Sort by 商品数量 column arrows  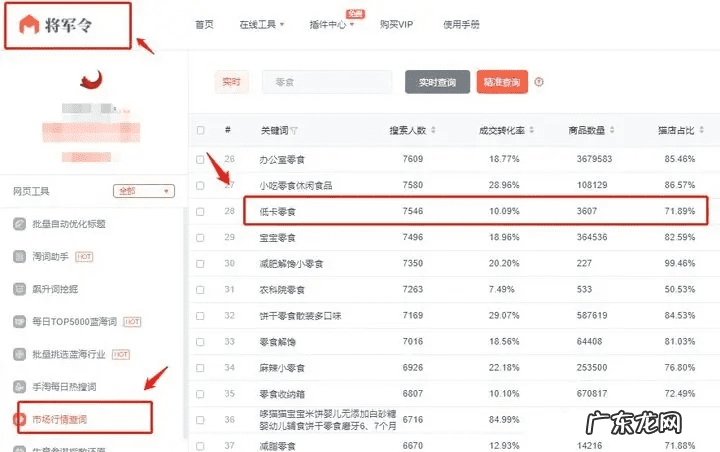(612, 130)
